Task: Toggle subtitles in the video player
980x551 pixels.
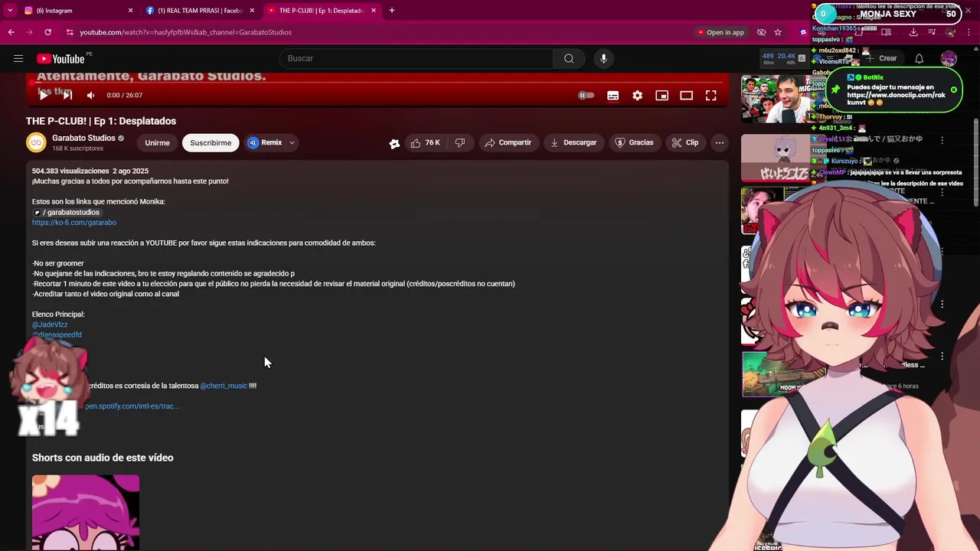Action: pos(612,95)
